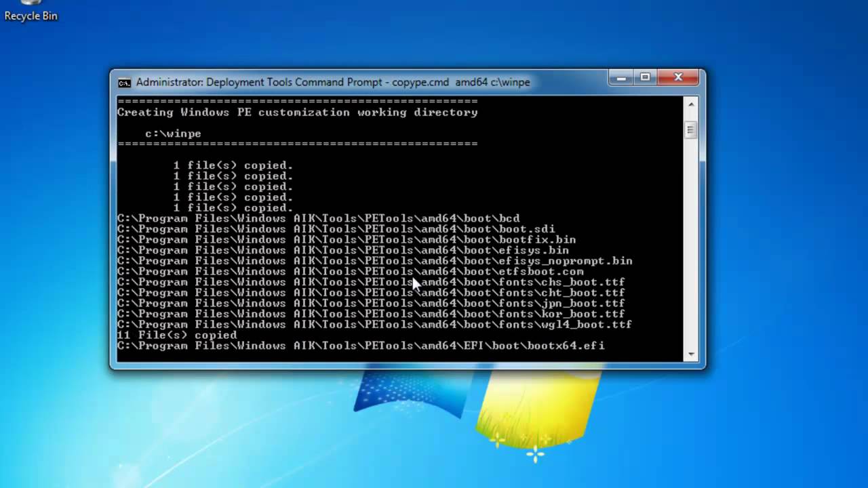868x488 pixels.
Task: Click the line ending in cht_boot.ttf
Action: point(371,293)
